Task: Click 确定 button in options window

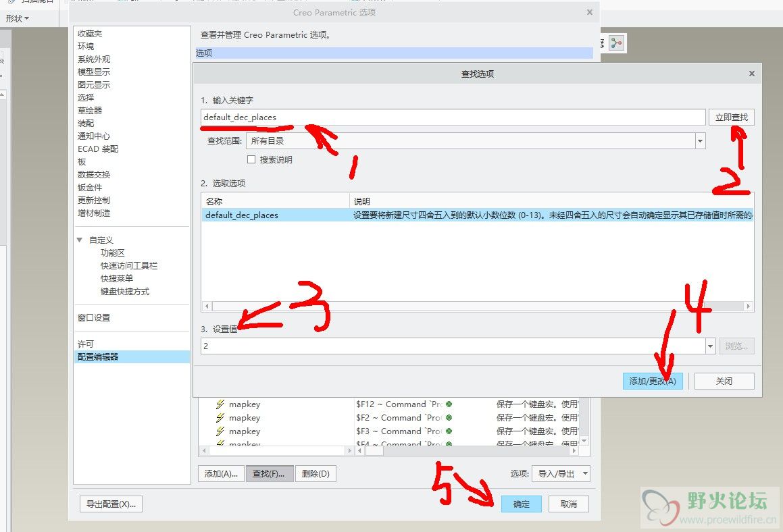Action: pyautogui.click(x=522, y=504)
